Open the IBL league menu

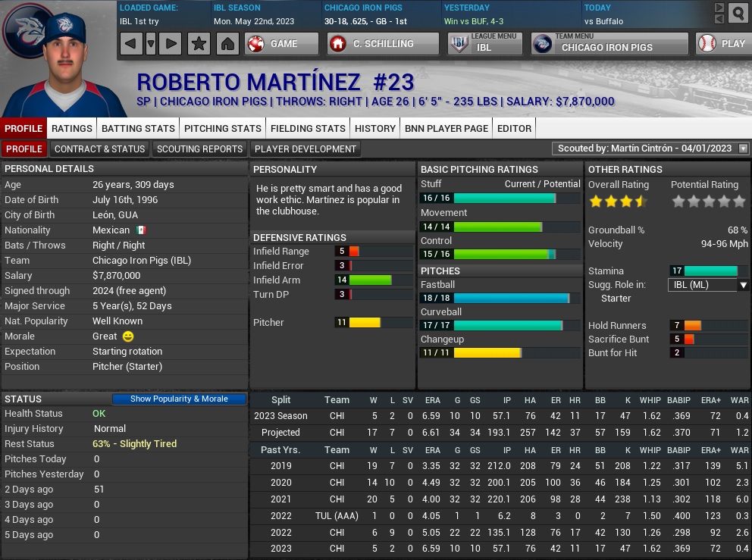[x=484, y=44]
